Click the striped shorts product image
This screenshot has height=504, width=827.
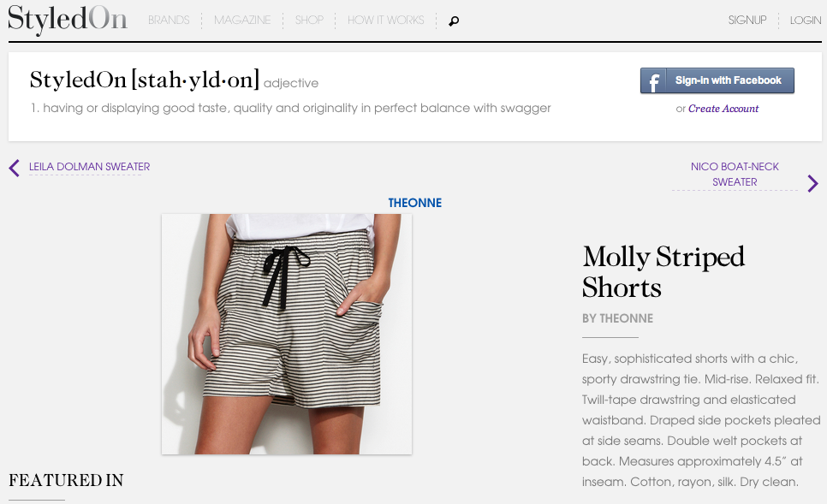[287, 334]
